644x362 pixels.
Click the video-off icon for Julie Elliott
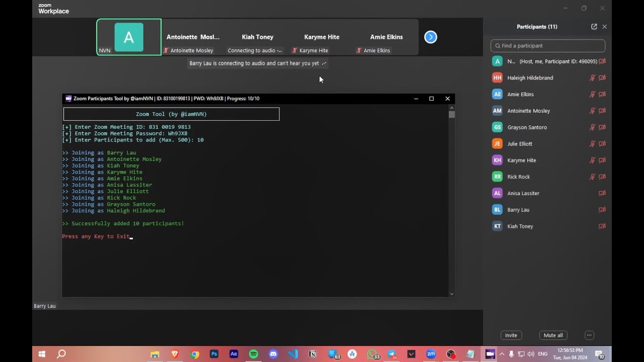(x=602, y=144)
